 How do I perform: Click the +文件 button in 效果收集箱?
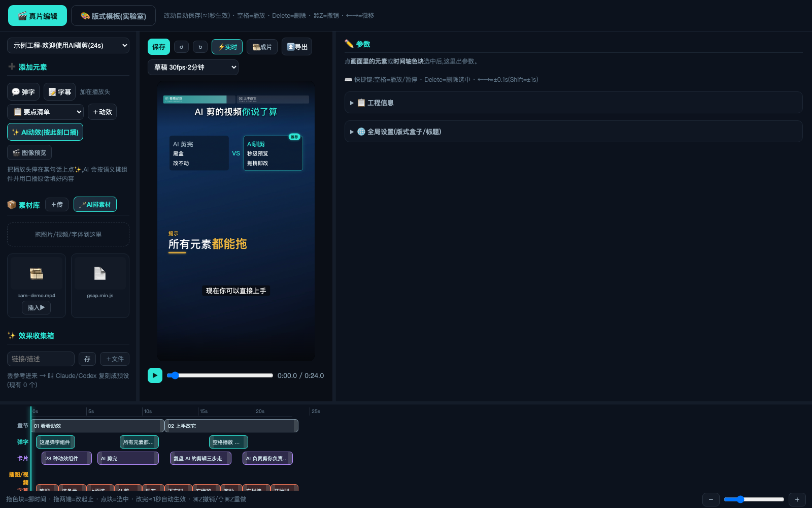click(x=115, y=359)
